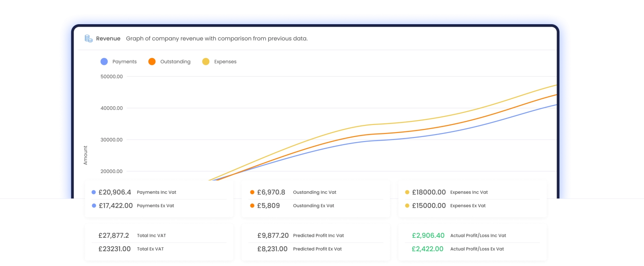The height and width of the screenshot is (266, 644).
Task: Click the yellow Expenses legend dot
Action: coord(206,62)
